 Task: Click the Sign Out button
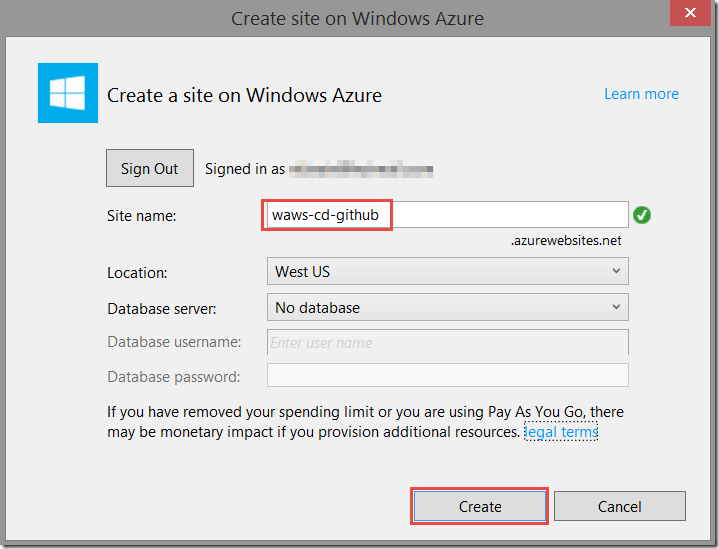pyautogui.click(x=149, y=168)
